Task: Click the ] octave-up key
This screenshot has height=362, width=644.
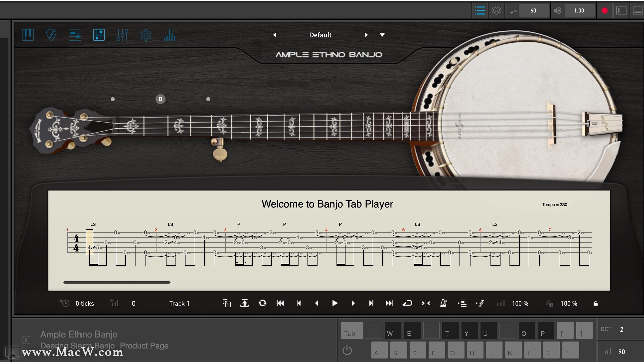Action: (584, 330)
